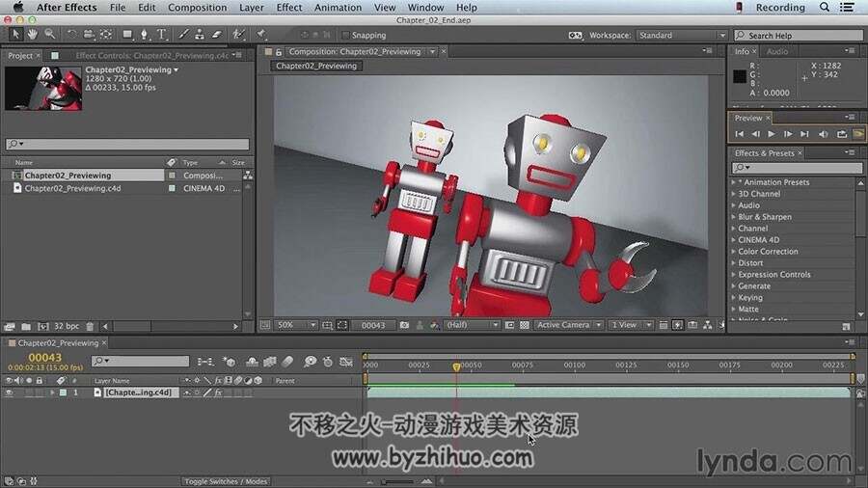The image size is (868, 488).
Task: Toggle visibility eye of Chapte...ing.c4d layer
Action: coord(9,393)
